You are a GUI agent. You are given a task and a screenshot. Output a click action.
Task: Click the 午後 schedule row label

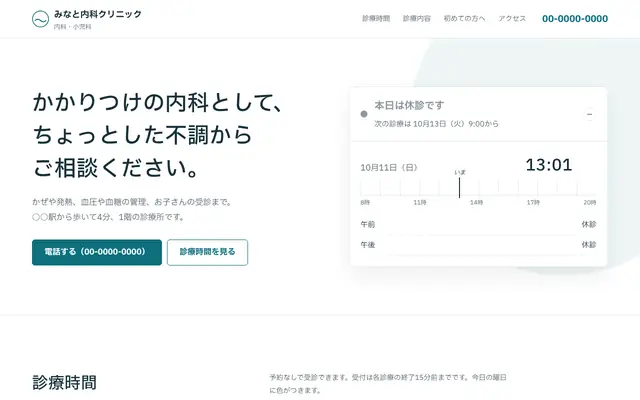point(367,244)
